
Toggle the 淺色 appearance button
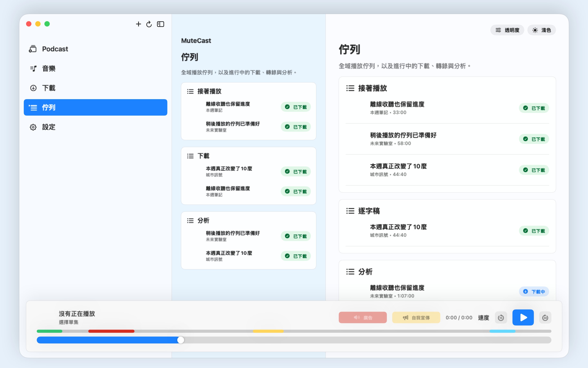541,30
